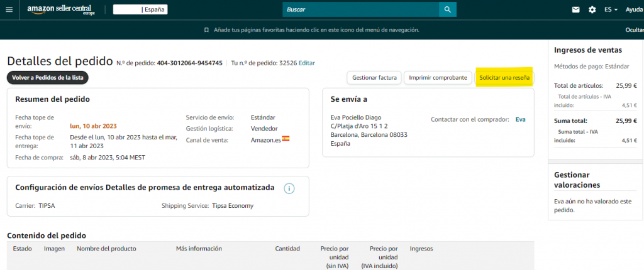The height and width of the screenshot is (270, 644).
Task: Select order number 404-3012064-9454745
Action: click(x=190, y=63)
